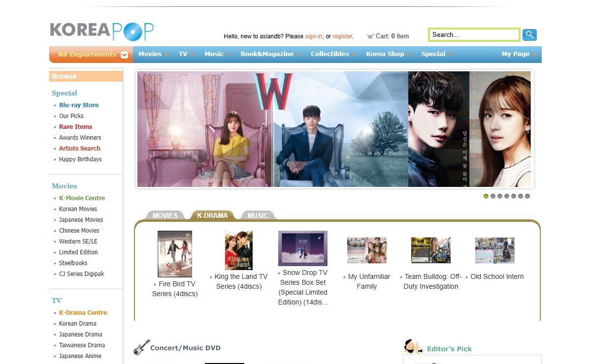Click the Snow Drop TV Series Box Set title
This screenshot has width=591, height=364.
click(x=303, y=287)
